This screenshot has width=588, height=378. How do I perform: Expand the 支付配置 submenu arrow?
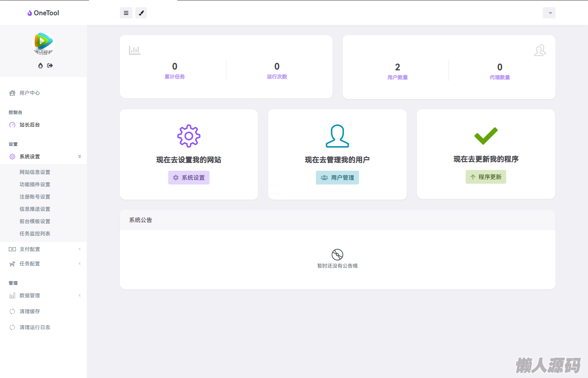(x=80, y=249)
